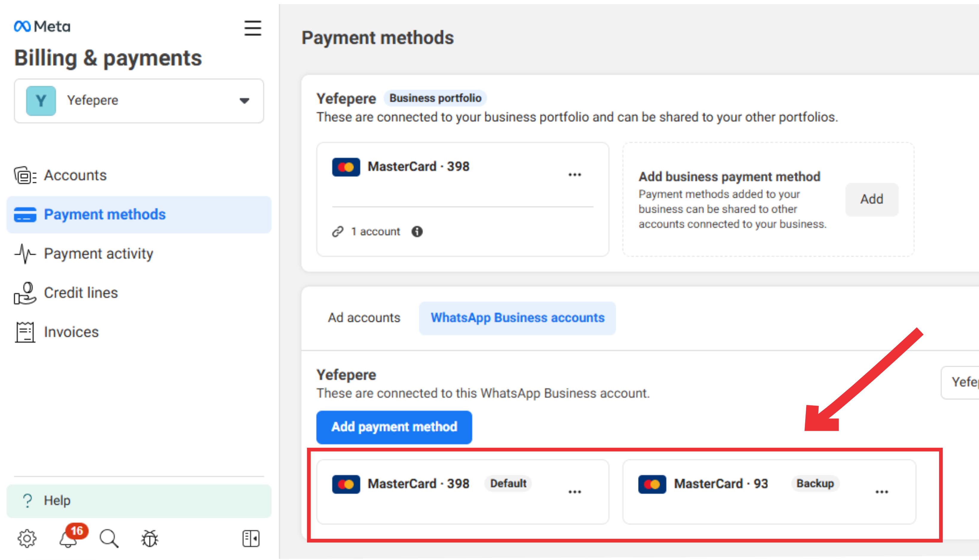Image resolution: width=979 pixels, height=560 pixels.
Task: Click the Add payment method button
Action: [x=394, y=427]
